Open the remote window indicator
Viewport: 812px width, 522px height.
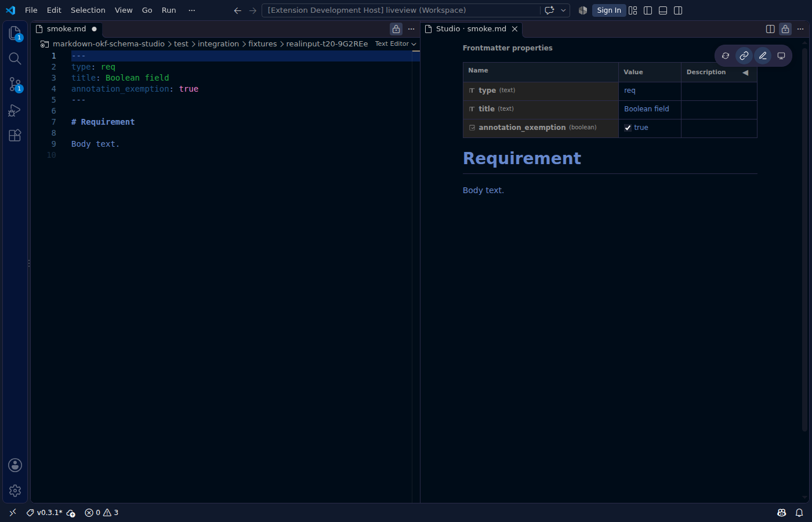point(13,513)
